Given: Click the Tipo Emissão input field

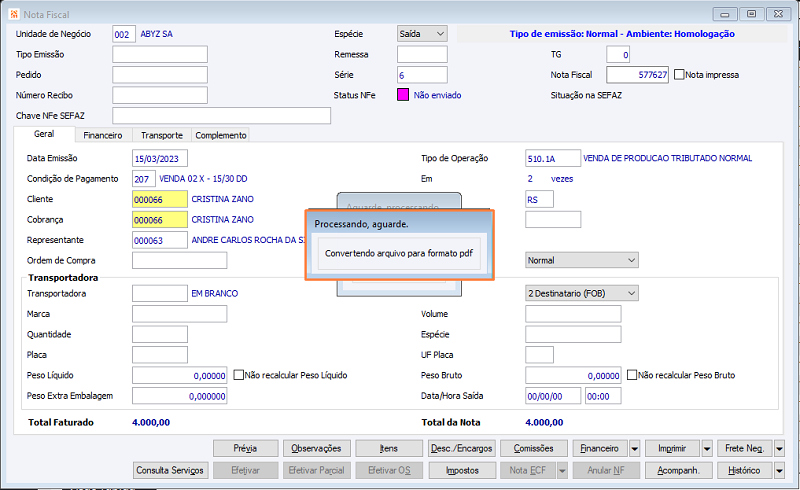Looking at the screenshot, I should 160,54.
